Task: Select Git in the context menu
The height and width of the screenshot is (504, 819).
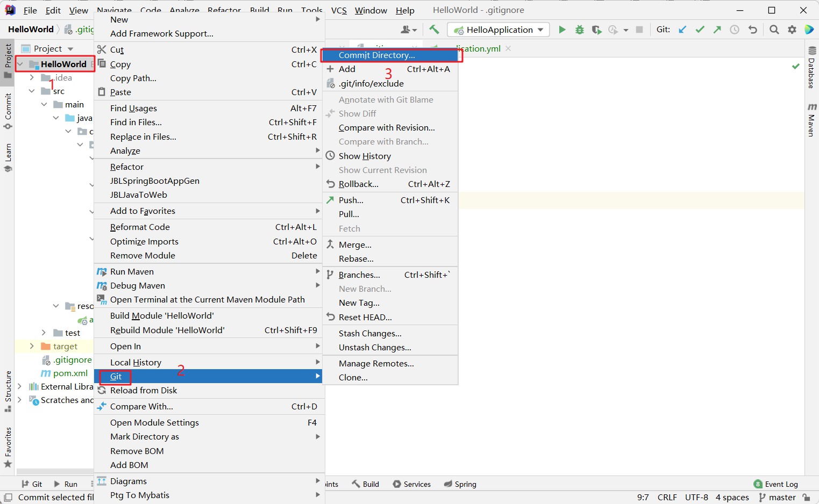Action: coord(209,376)
